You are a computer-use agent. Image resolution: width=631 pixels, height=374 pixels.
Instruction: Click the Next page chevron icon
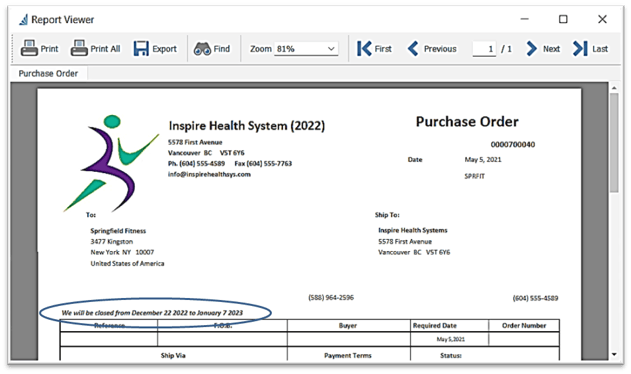click(x=532, y=49)
